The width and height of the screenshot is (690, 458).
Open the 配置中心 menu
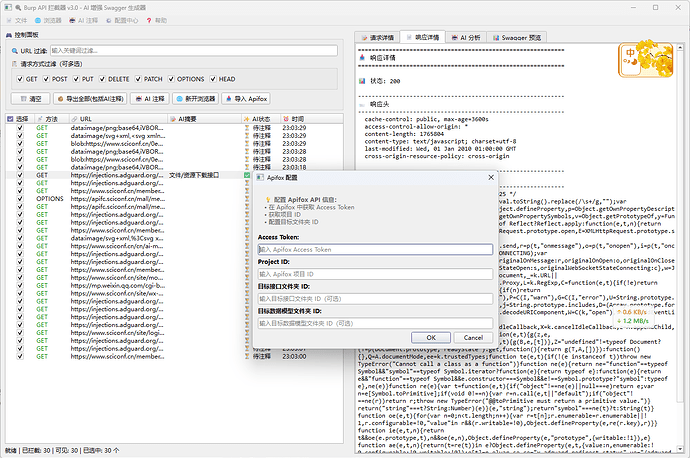[x=122, y=20]
